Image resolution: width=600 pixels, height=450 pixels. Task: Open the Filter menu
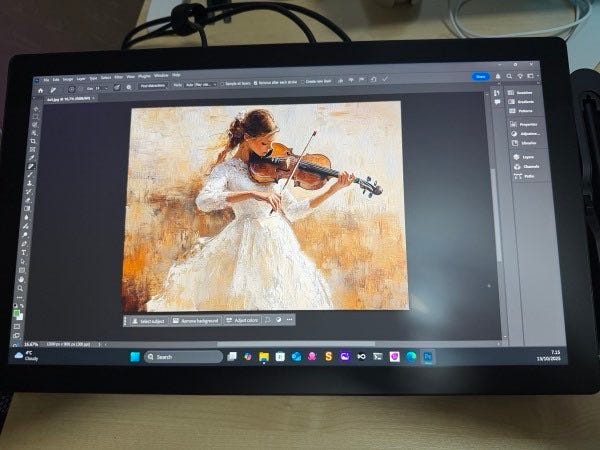tap(119, 77)
